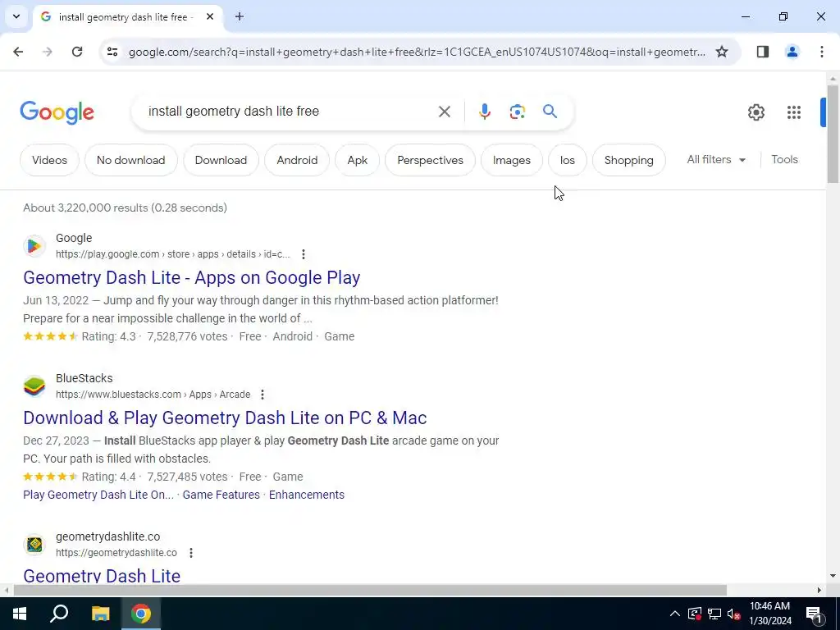Click the horizontal scrollbar thumb

(x=370, y=591)
